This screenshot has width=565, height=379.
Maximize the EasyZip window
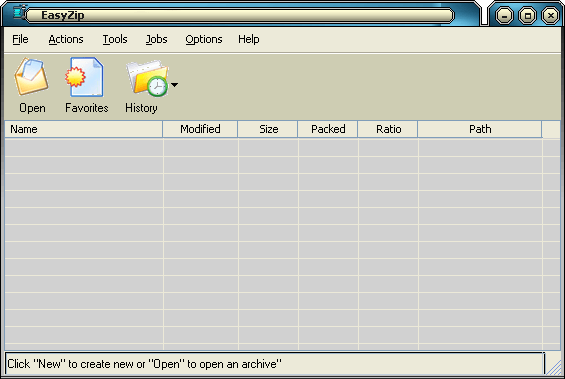pos(528,16)
